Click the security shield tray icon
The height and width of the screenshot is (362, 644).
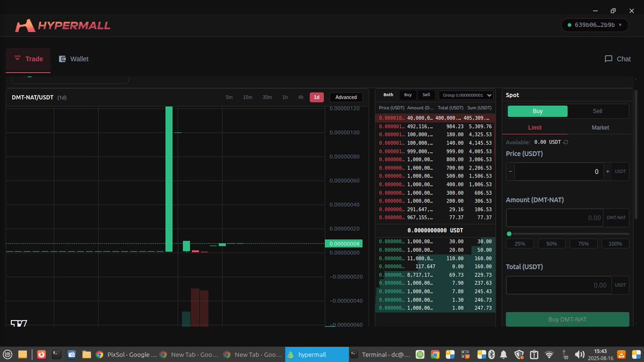(x=519, y=354)
